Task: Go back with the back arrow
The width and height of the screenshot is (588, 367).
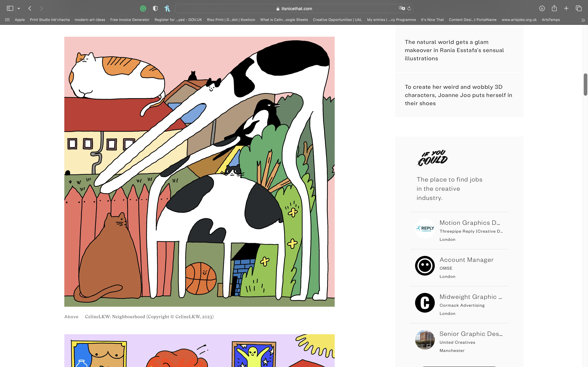Action: click(30, 9)
